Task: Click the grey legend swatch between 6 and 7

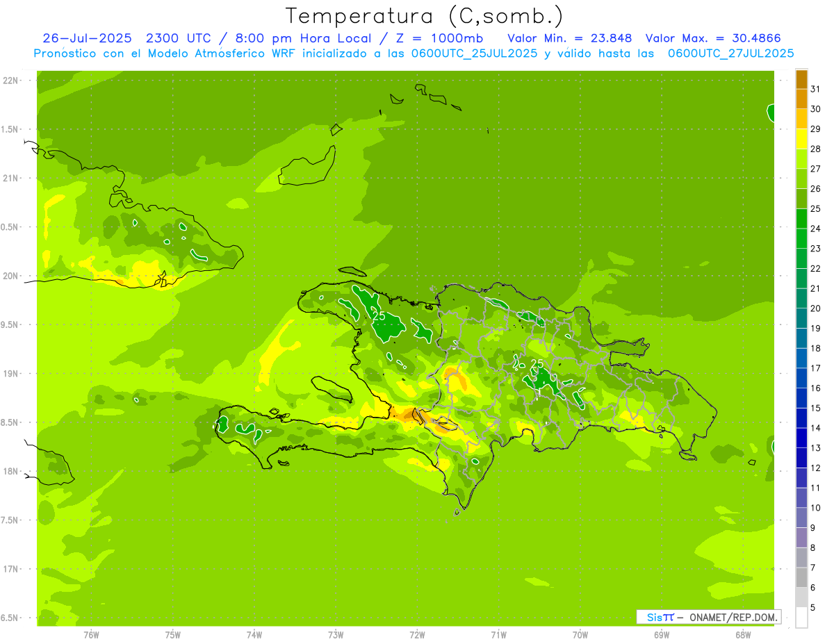Action: [x=801, y=577]
